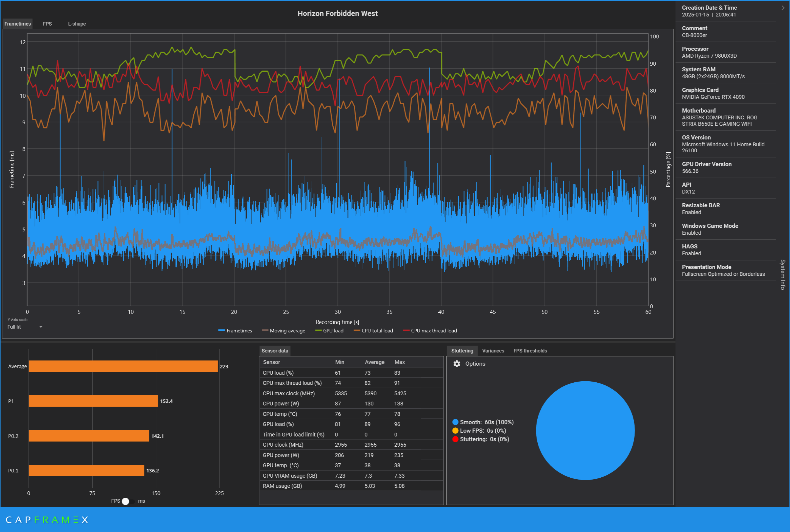Click the Average FPS bar
Image resolution: width=790 pixels, height=532 pixels.
[123, 366]
